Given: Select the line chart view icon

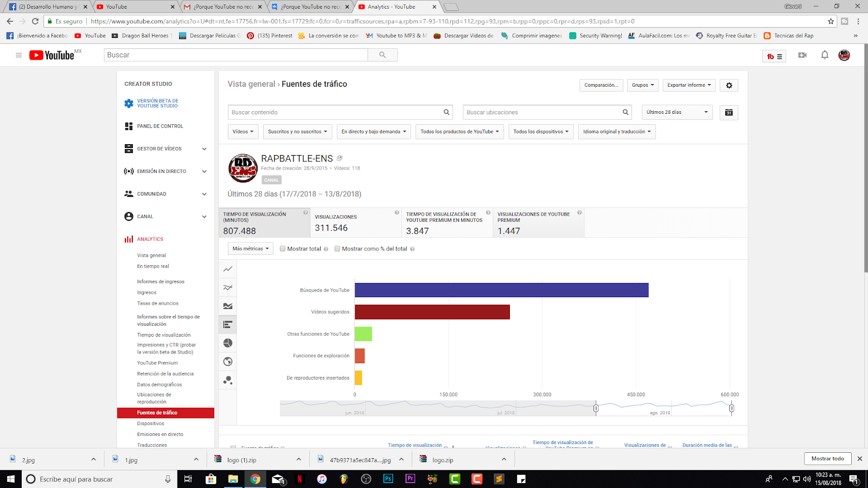Looking at the screenshot, I should (228, 269).
